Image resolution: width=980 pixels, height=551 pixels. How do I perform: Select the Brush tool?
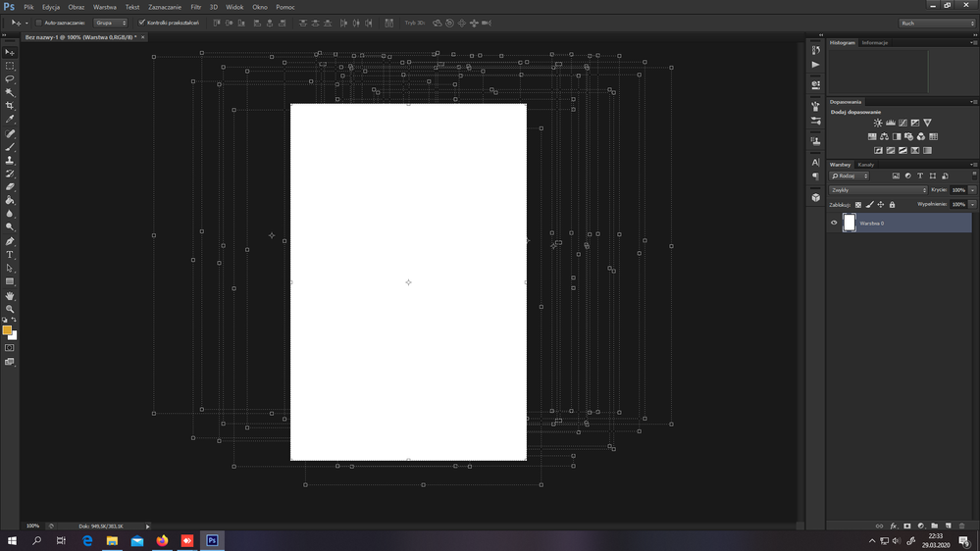pyautogui.click(x=10, y=147)
